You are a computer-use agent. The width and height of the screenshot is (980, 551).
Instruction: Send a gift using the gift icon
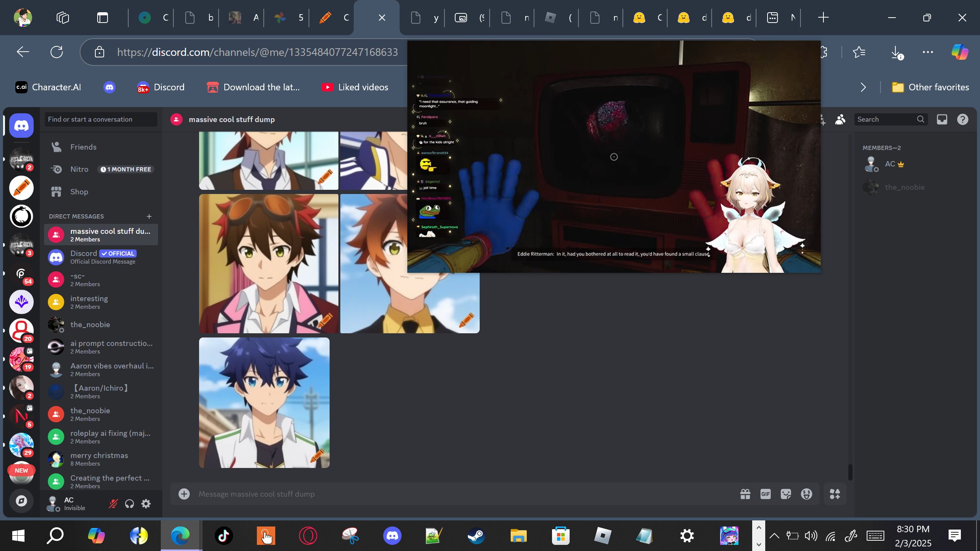click(745, 494)
